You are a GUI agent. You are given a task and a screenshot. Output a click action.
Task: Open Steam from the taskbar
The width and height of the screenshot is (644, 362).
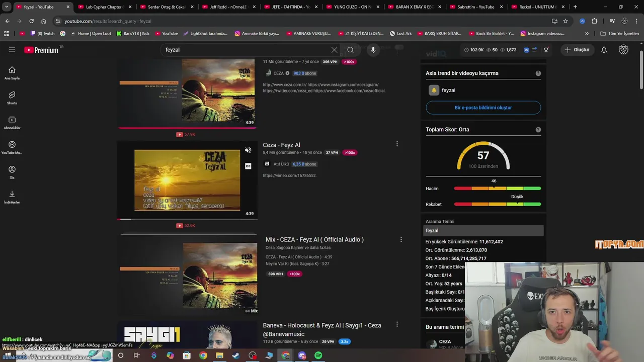pos(236,355)
